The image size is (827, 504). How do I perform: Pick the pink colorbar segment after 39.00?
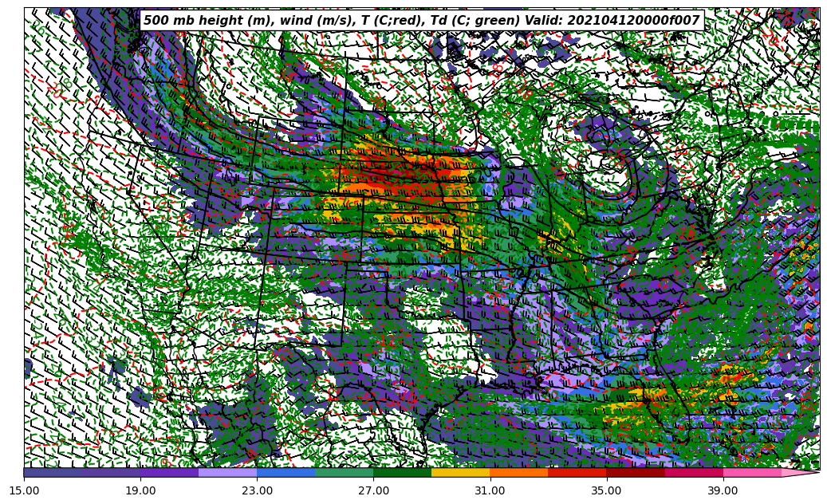pos(751,472)
